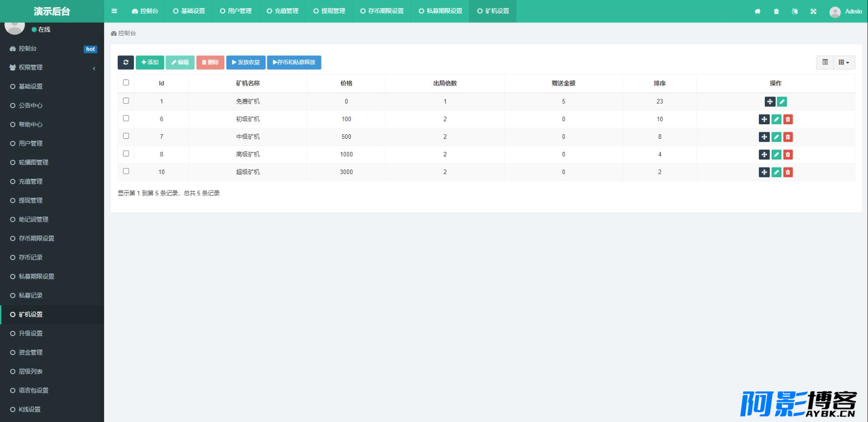Open 轮播图管理 in the sidebar
The width and height of the screenshot is (868, 422).
(52, 162)
